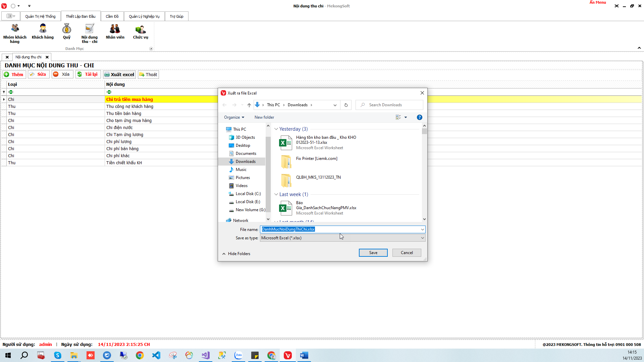Open Chức vụ ribbon icon
Image resolution: width=644 pixels, height=362 pixels.
click(141, 32)
